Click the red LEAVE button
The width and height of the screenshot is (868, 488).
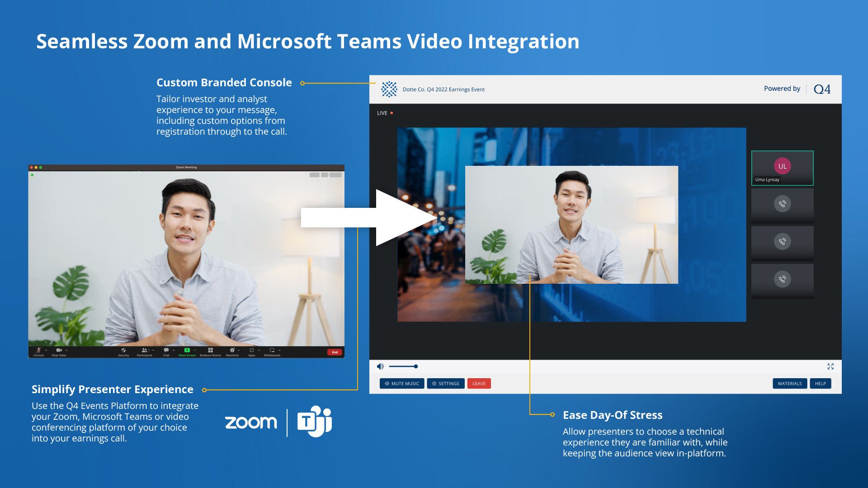tap(479, 384)
